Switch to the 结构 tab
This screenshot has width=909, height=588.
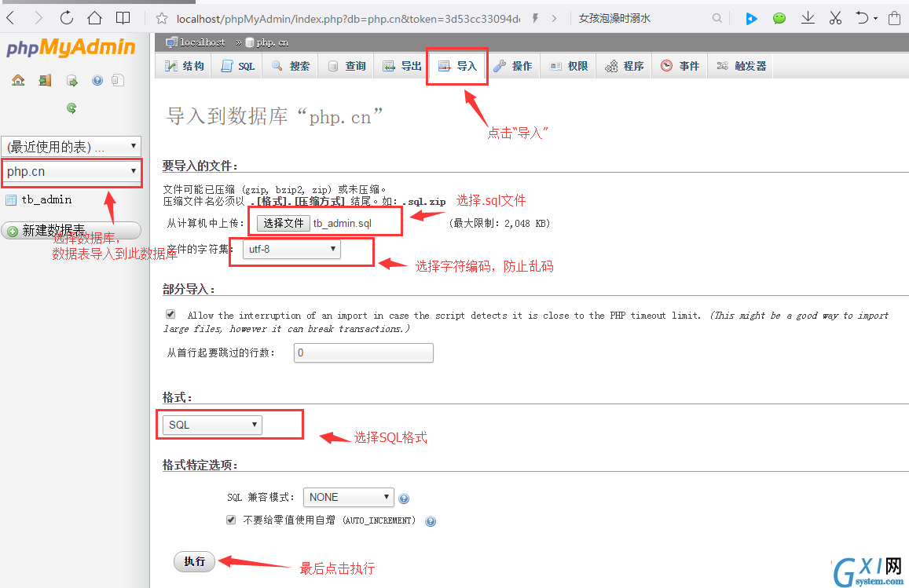(x=185, y=66)
